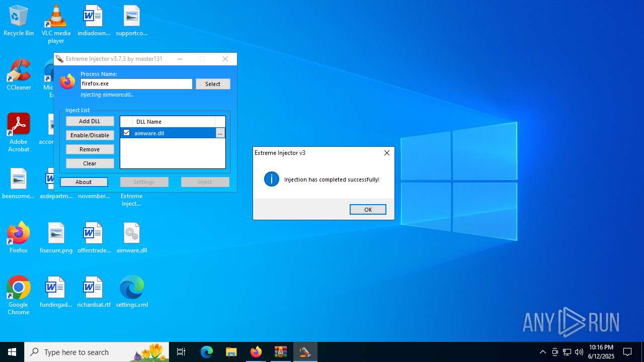Open Windows Start menu
This screenshot has height=362, width=644.
(12, 352)
